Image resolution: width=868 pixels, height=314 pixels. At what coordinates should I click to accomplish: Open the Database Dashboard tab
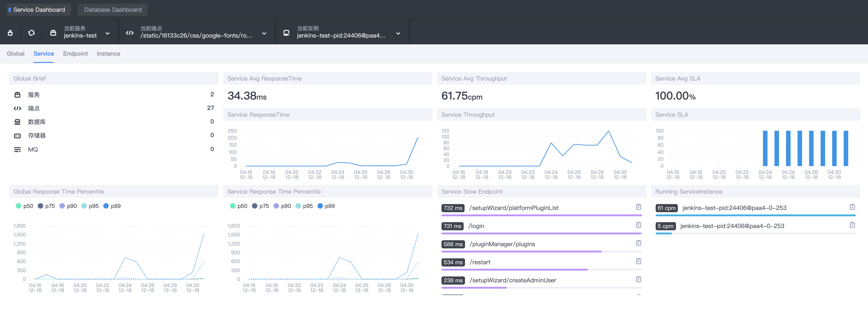113,10
